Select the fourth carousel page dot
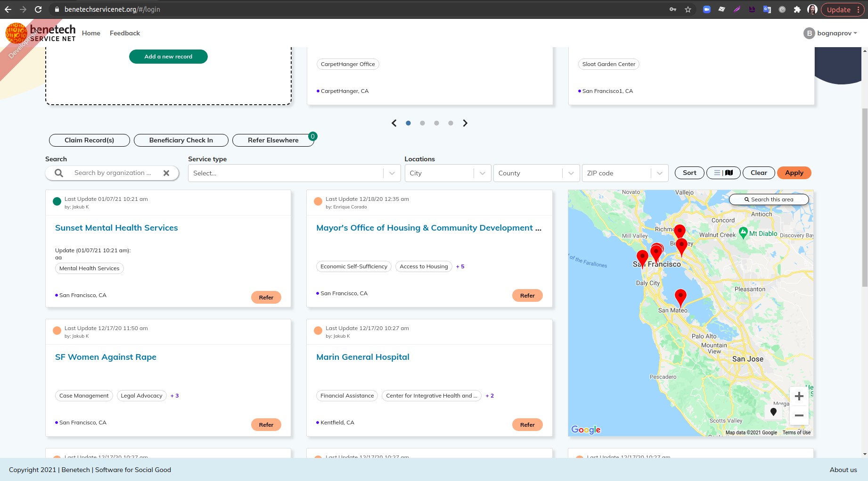This screenshot has width=868, height=481. click(450, 123)
